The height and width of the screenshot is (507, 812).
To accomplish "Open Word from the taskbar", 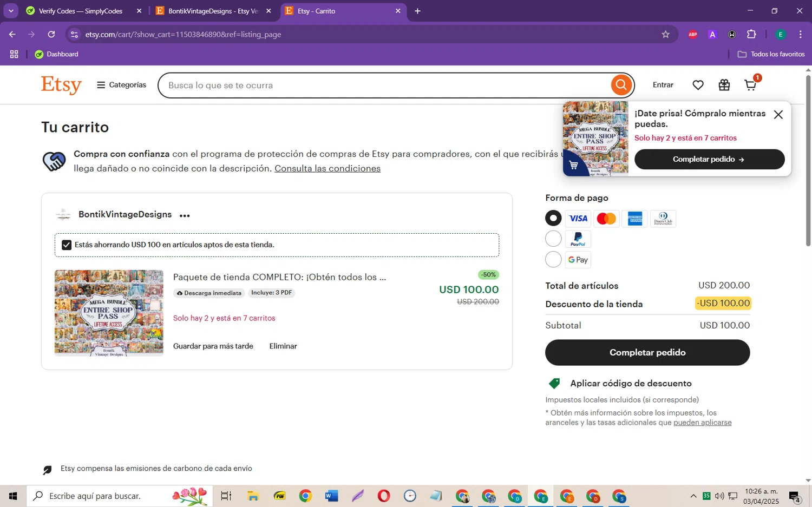I will [x=331, y=496].
